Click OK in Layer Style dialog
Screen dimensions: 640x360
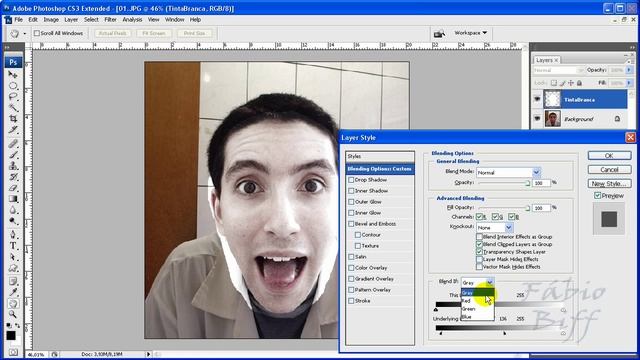[609, 156]
